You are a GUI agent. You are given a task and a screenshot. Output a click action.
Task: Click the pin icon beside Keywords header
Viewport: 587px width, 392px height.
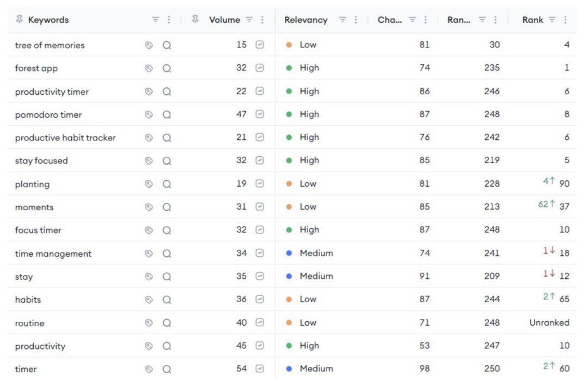[19, 19]
